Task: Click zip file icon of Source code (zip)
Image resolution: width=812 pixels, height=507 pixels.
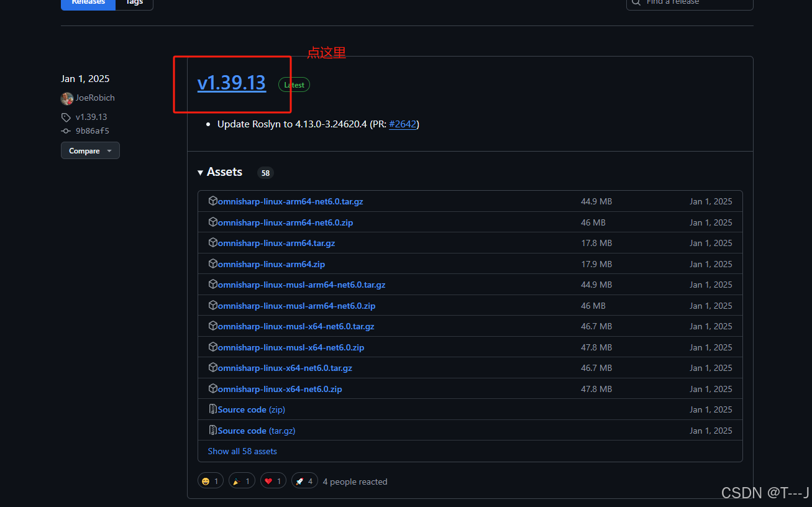Action: [212, 409]
